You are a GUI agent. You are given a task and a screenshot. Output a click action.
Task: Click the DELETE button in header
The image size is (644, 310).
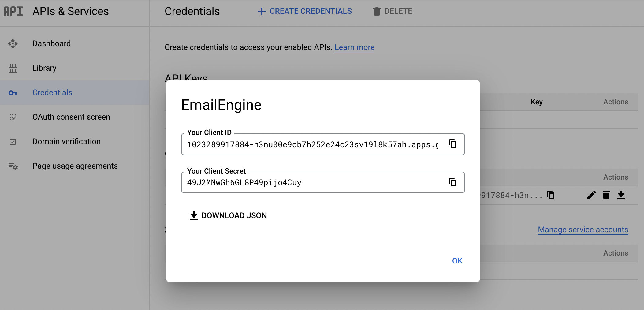393,11
